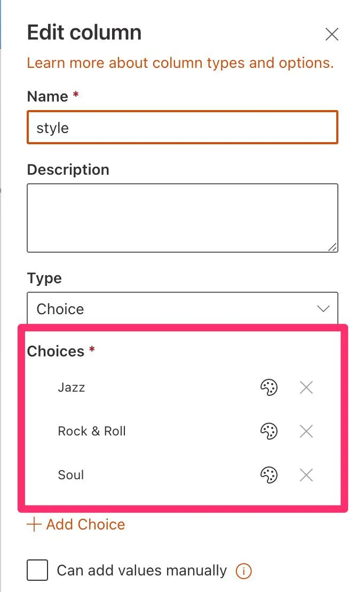Open color palette for Soul choice
Screen dimensions: 364x592
269,475
